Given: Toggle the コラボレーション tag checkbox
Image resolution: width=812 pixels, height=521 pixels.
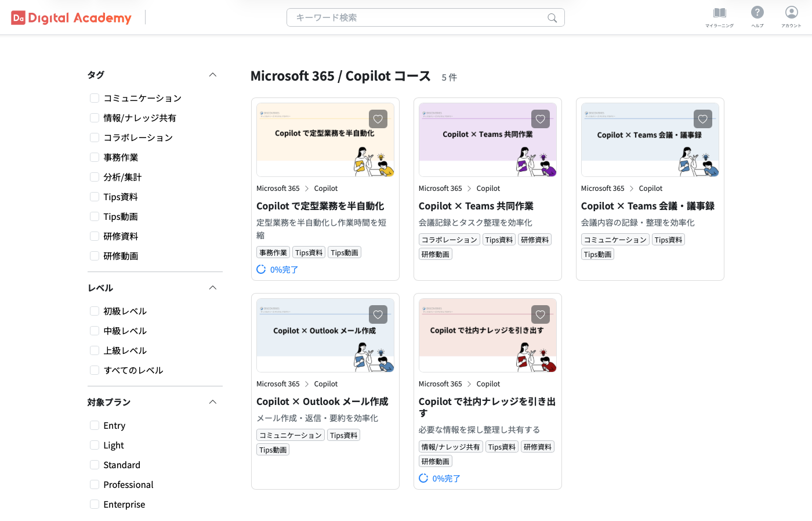Looking at the screenshot, I should [x=95, y=138].
